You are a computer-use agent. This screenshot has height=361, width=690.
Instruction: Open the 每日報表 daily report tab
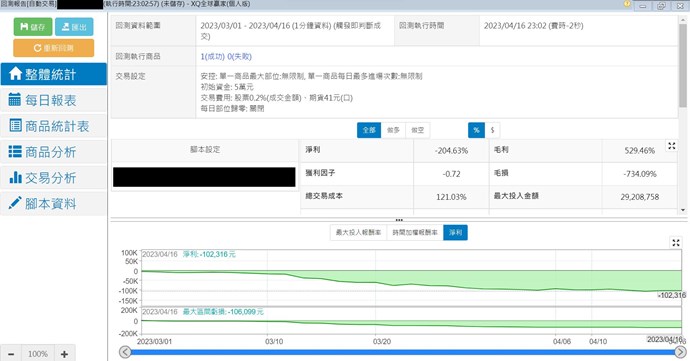tap(53, 100)
